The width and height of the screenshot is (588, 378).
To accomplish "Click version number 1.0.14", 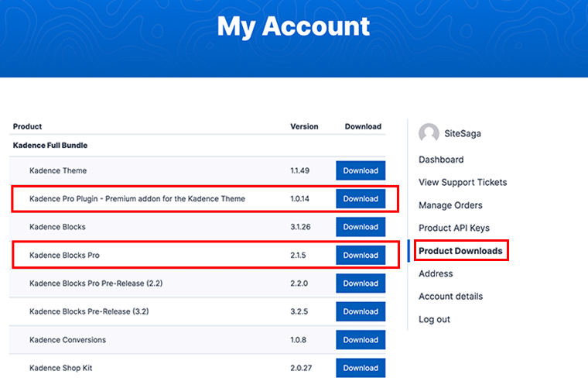I will pos(299,199).
